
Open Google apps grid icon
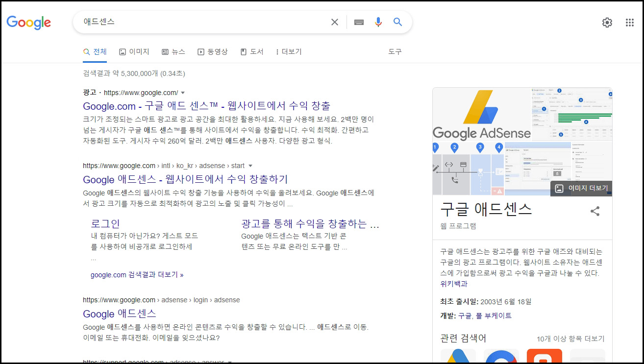pyautogui.click(x=630, y=23)
